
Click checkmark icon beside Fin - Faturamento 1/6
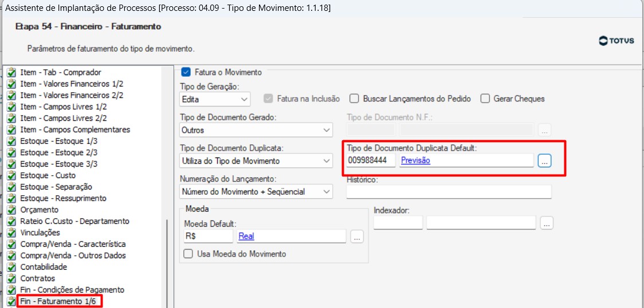[12, 302]
